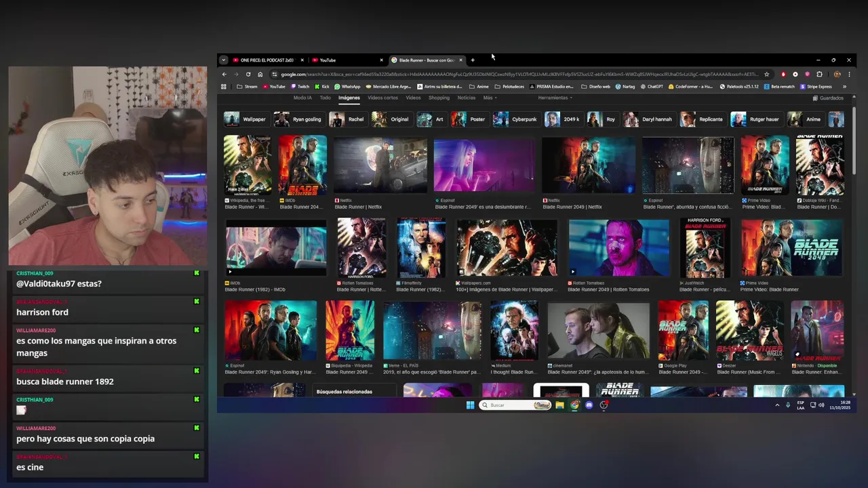Open the ChatGPT bookmark

[651, 87]
